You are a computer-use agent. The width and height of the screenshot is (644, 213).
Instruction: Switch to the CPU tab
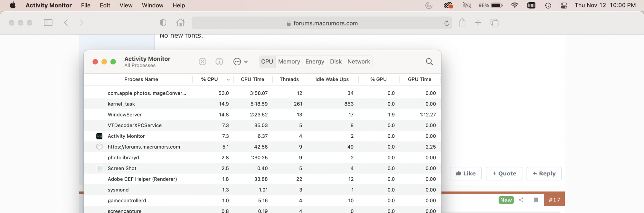click(x=267, y=61)
